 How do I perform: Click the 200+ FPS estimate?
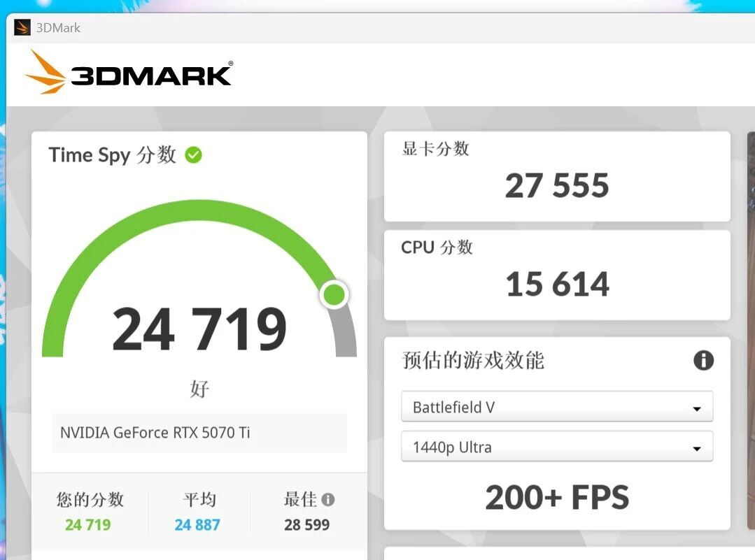coord(557,498)
